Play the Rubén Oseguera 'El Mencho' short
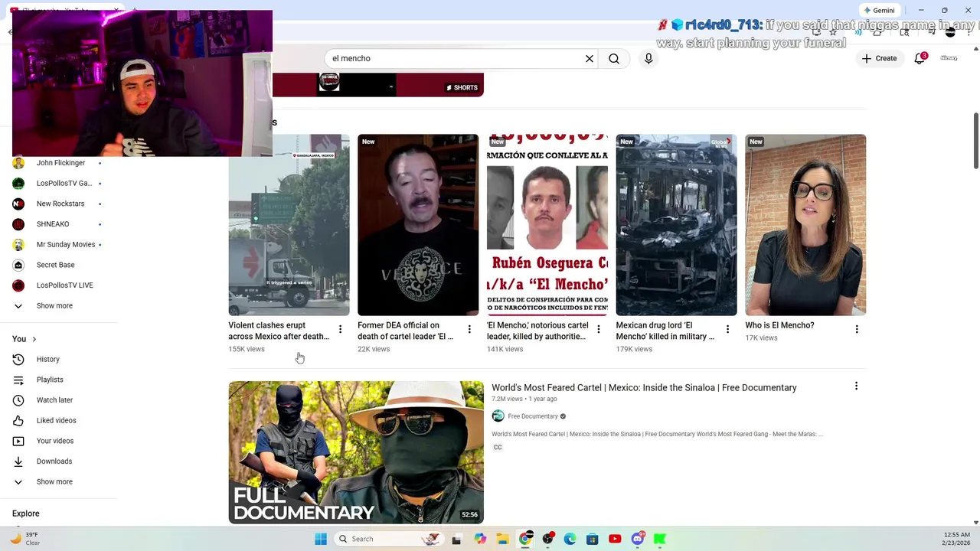Viewport: 980px width, 551px height. tap(547, 225)
